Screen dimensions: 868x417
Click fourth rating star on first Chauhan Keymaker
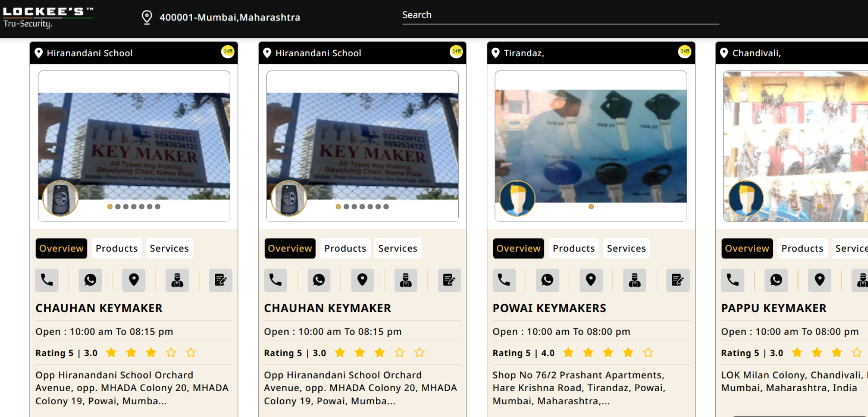[x=171, y=353]
